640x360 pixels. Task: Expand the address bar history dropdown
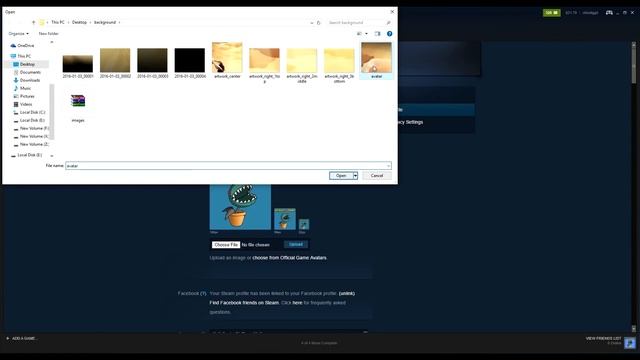[x=312, y=23]
